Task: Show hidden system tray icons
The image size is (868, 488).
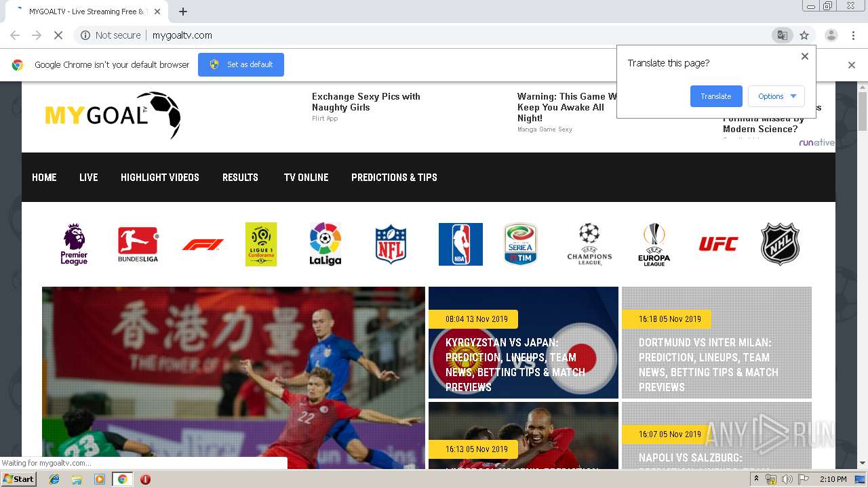Action: (x=757, y=479)
